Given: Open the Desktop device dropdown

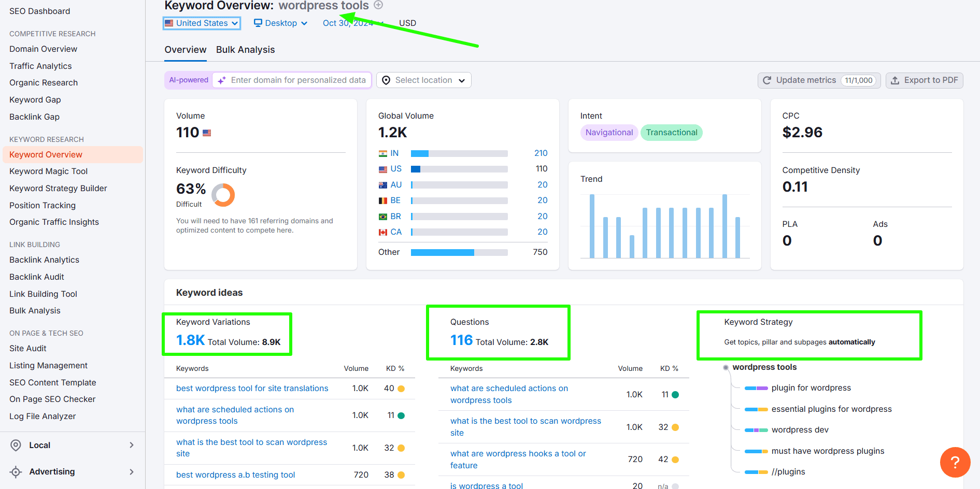Looking at the screenshot, I should click(280, 23).
